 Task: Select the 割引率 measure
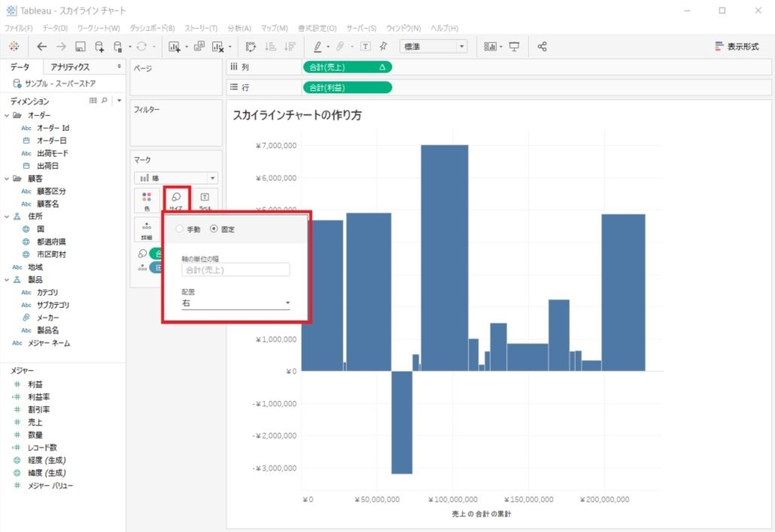click(39, 409)
